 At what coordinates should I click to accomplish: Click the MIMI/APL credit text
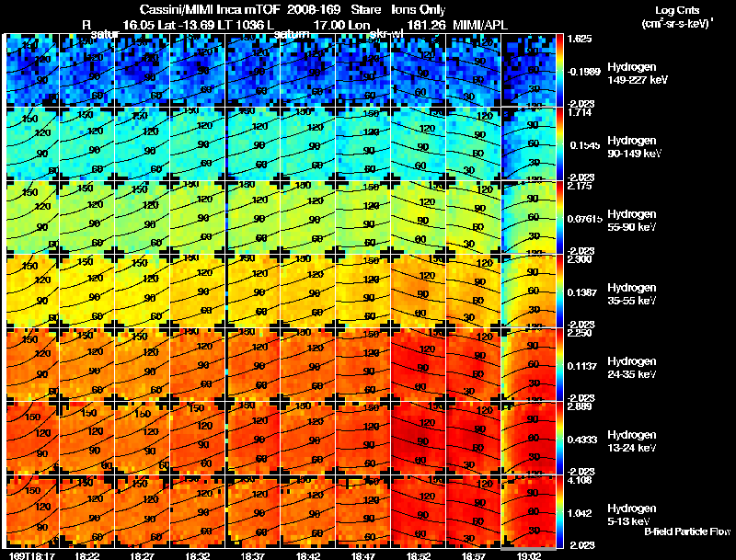point(479,26)
